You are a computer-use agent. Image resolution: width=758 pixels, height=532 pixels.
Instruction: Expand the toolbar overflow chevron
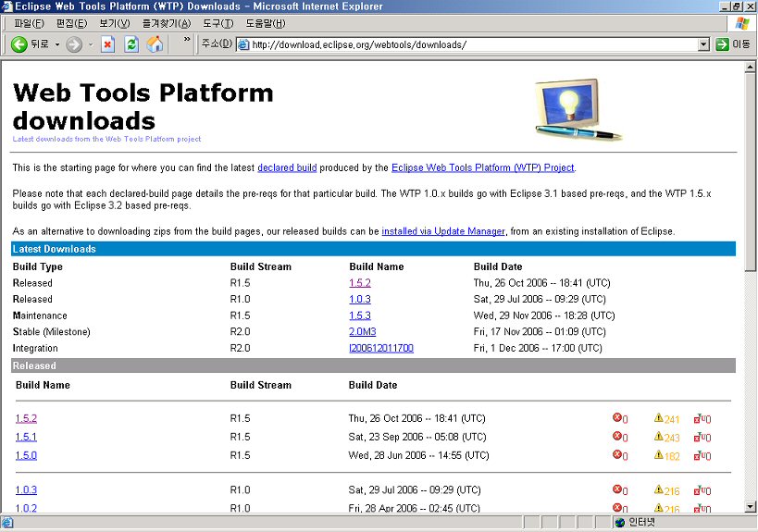[x=187, y=40]
